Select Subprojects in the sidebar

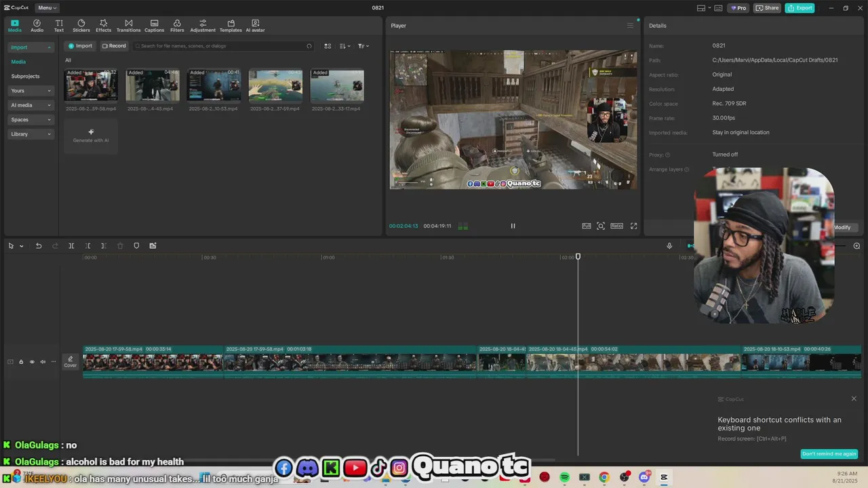tap(25, 76)
